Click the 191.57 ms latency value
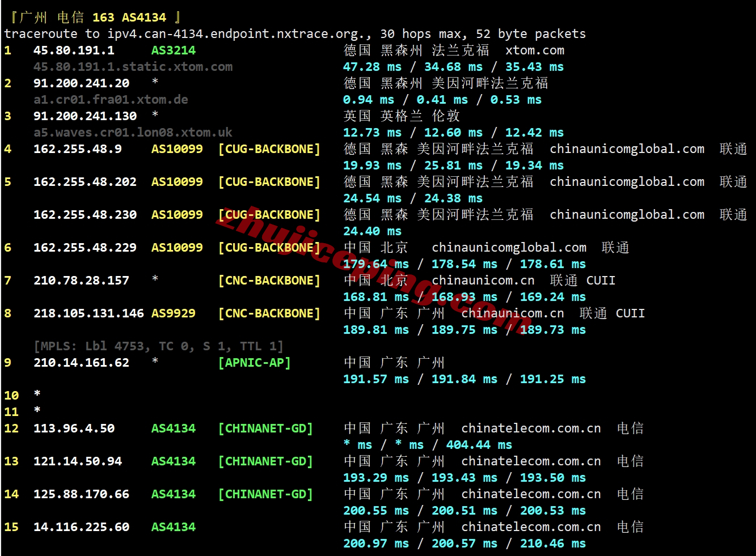The width and height of the screenshot is (756, 556). point(376,379)
